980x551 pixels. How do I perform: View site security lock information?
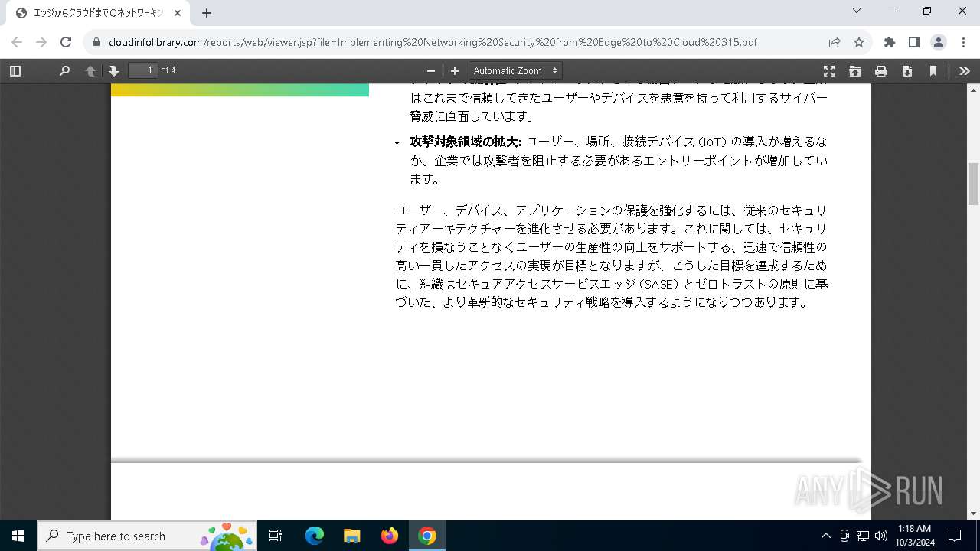96,42
